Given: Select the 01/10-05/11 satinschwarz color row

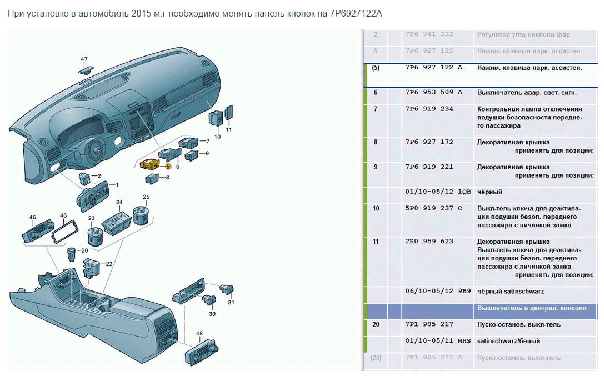Looking at the screenshot, I should pyautogui.click(x=480, y=342).
